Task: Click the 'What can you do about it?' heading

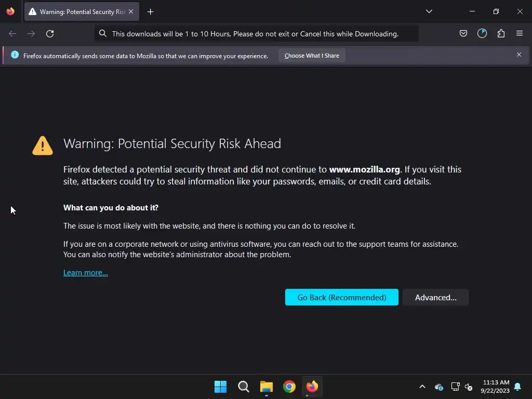Action: point(111,208)
